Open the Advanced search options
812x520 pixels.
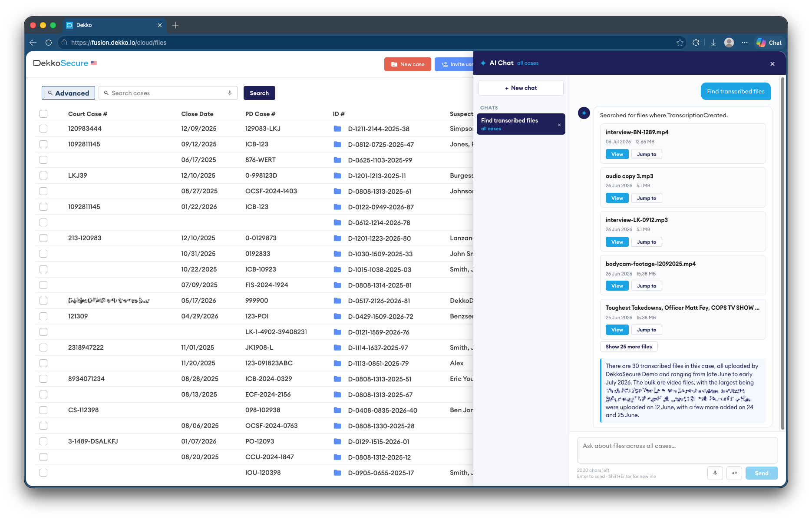[x=68, y=93]
